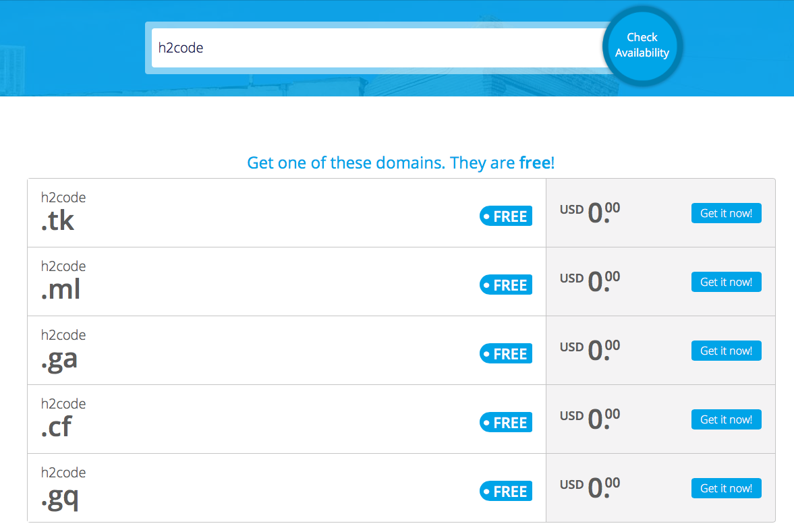The width and height of the screenshot is (794, 532).
Task: Click the FREE tag for .cf
Action: (506, 423)
